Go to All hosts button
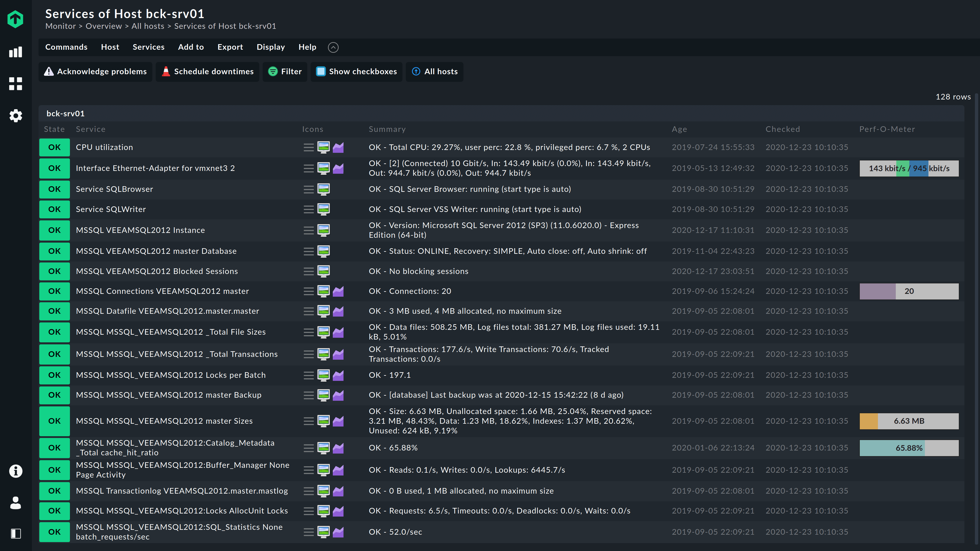This screenshot has height=551, width=980. point(434,71)
